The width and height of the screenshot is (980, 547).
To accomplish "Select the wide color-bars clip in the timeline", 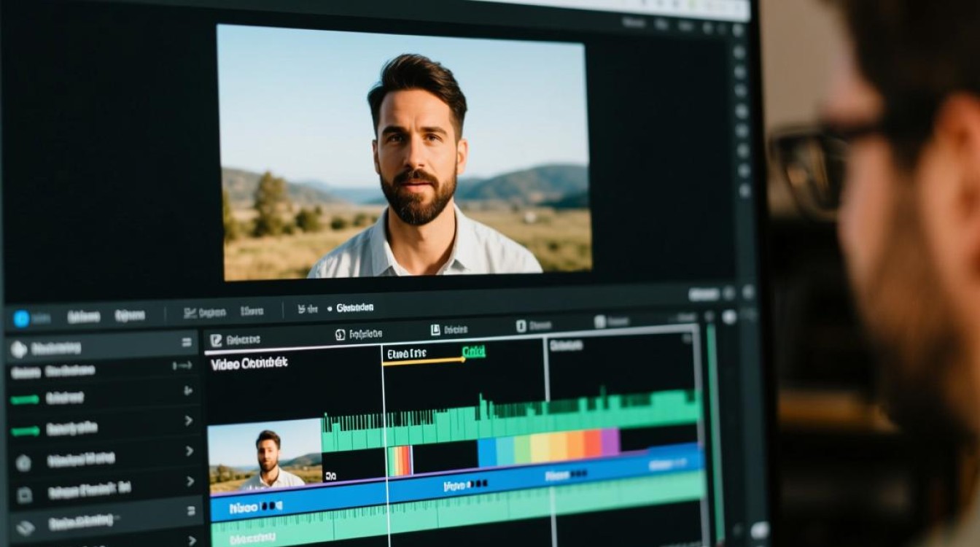I will click(548, 446).
